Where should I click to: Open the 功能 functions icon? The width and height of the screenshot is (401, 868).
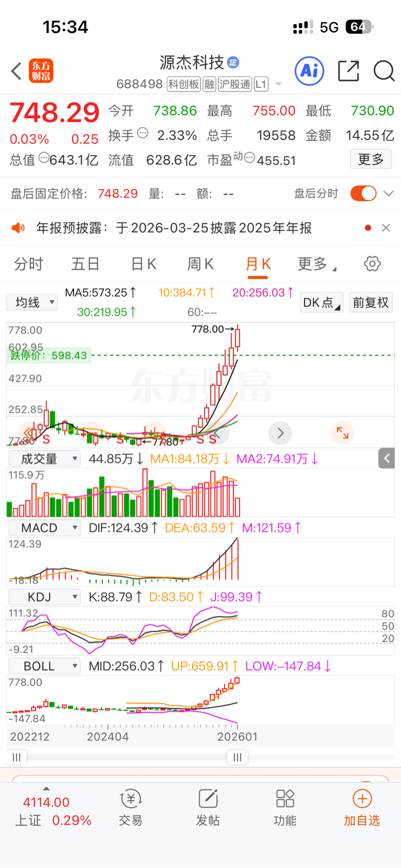click(285, 807)
